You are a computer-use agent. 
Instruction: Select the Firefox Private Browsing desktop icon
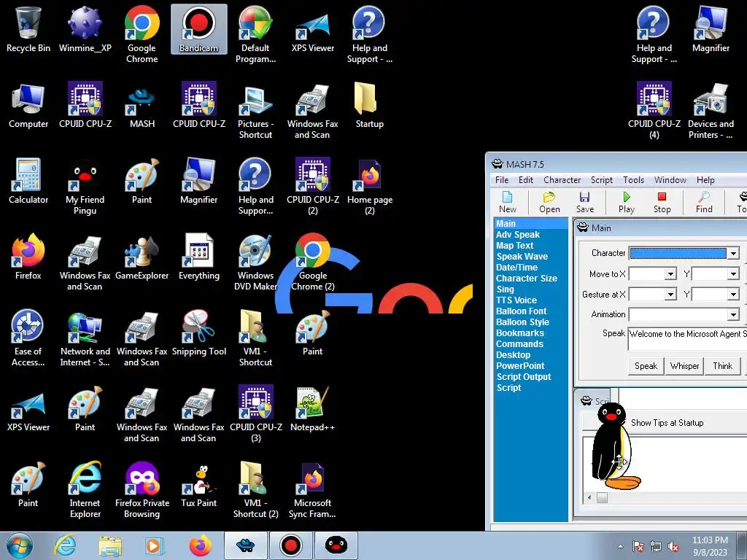coord(142,489)
